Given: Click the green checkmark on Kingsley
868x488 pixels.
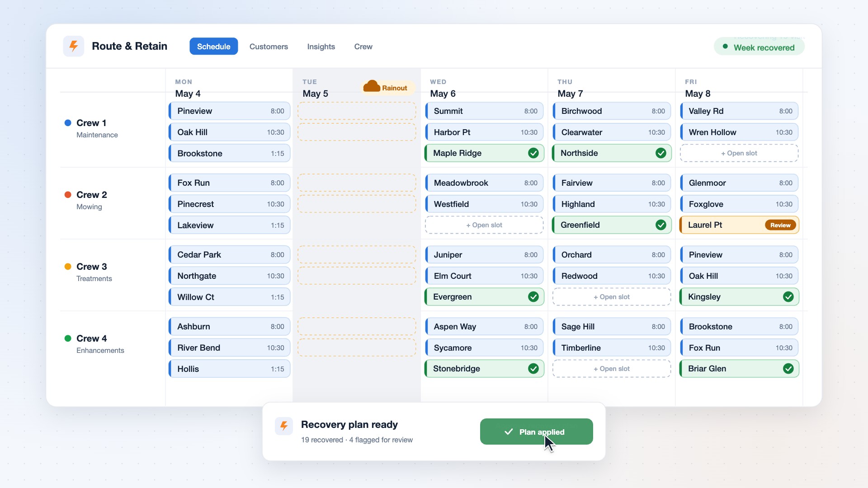Looking at the screenshot, I should [x=788, y=297].
